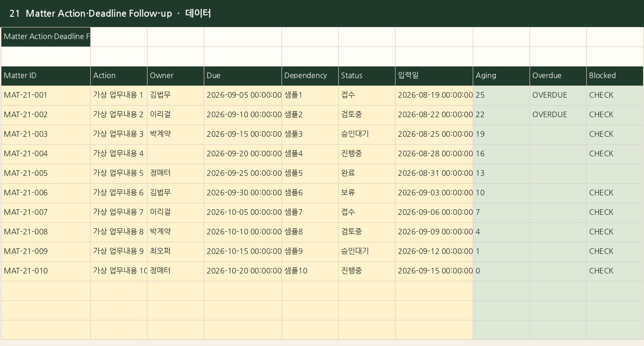
Task: Click the entry date 2026-09-09 00:00:00
Action: point(434,232)
